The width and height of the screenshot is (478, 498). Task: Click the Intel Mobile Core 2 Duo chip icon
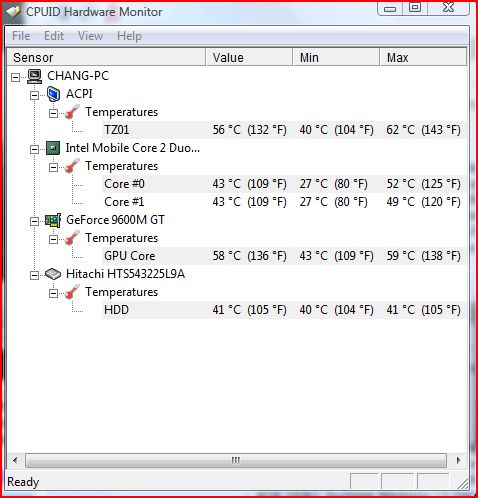[x=53, y=148]
